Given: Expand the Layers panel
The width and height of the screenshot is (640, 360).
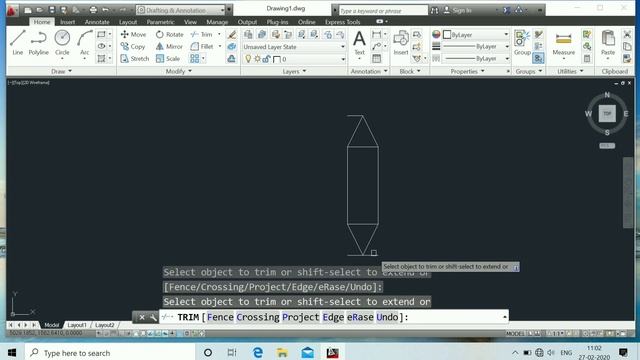Looking at the screenshot, I should pos(294,71).
